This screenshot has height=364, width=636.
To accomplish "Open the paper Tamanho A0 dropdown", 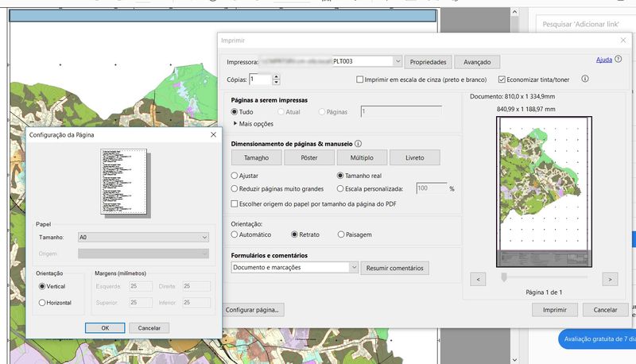I will (204, 237).
